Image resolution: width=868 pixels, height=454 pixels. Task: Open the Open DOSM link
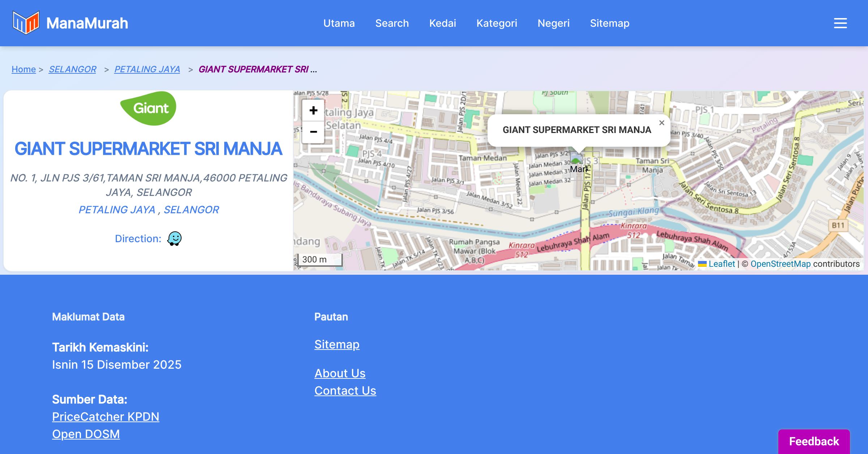pos(86,434)
